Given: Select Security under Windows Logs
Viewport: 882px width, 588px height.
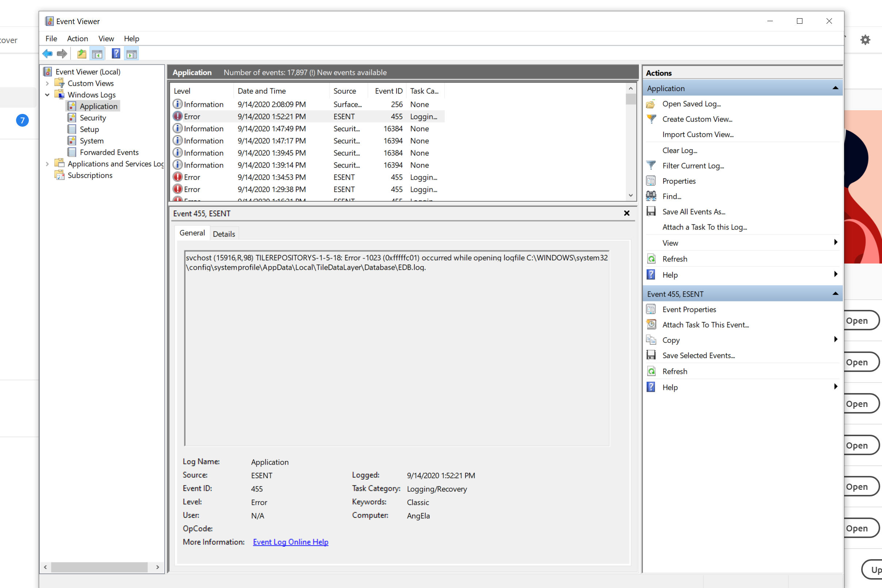Looking at the screenshot, I should coord(92,118).
